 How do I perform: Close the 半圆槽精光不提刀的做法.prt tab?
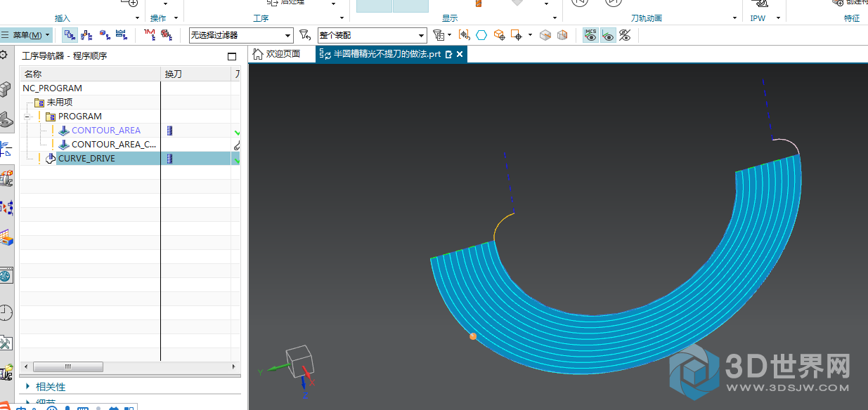(x=460, y=54)
